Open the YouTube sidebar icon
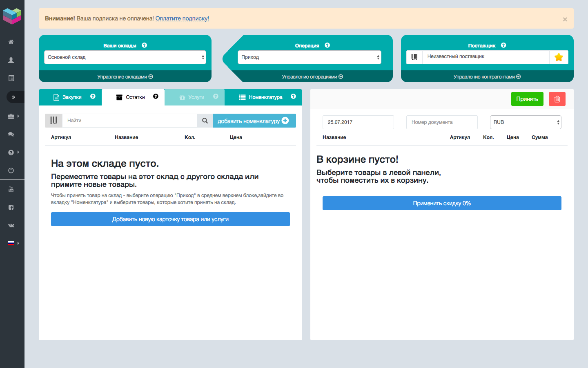Screen dimensions: 588x368 [11, 189]
